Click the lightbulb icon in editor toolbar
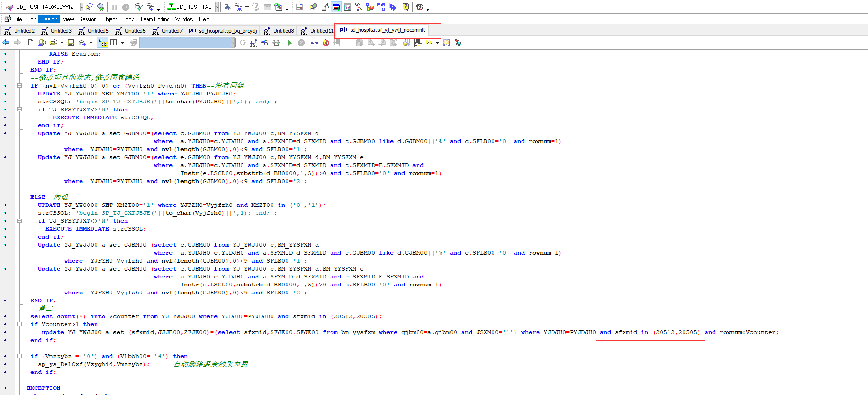The image size is (868, 395). 447,43
